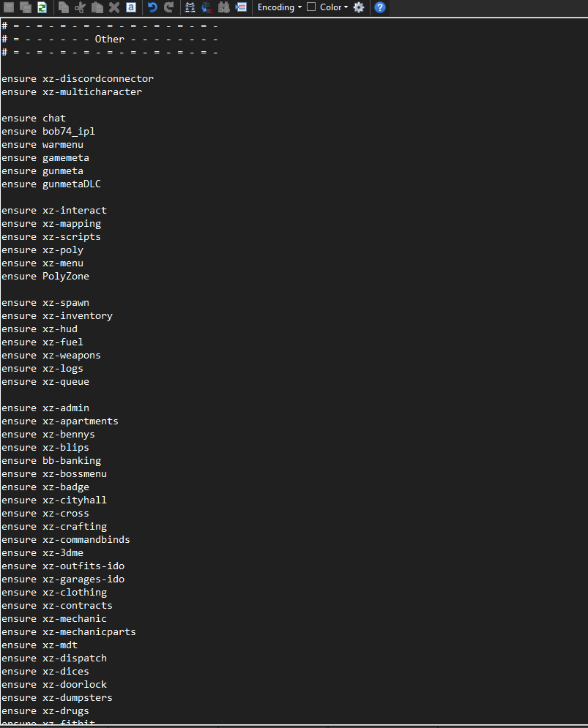Open the Replace tool icon

click(206, 7)
